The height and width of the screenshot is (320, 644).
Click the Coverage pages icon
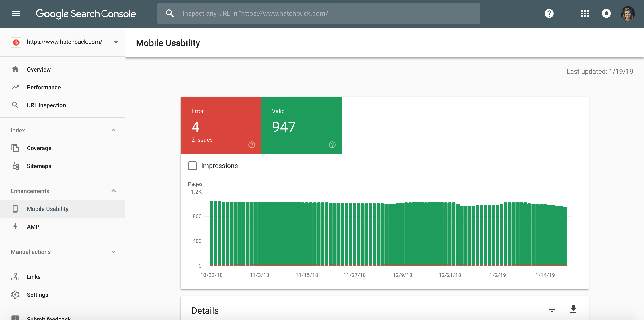(x=15, y=148)
